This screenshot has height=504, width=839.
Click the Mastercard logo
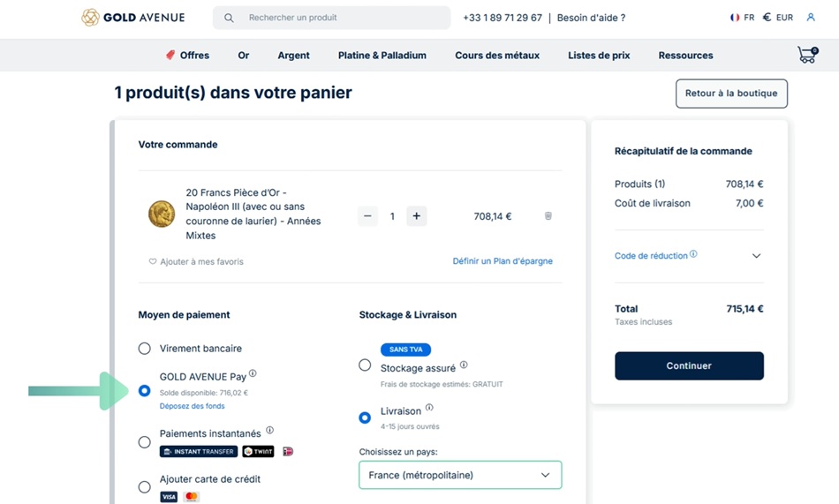pos(191,497)
